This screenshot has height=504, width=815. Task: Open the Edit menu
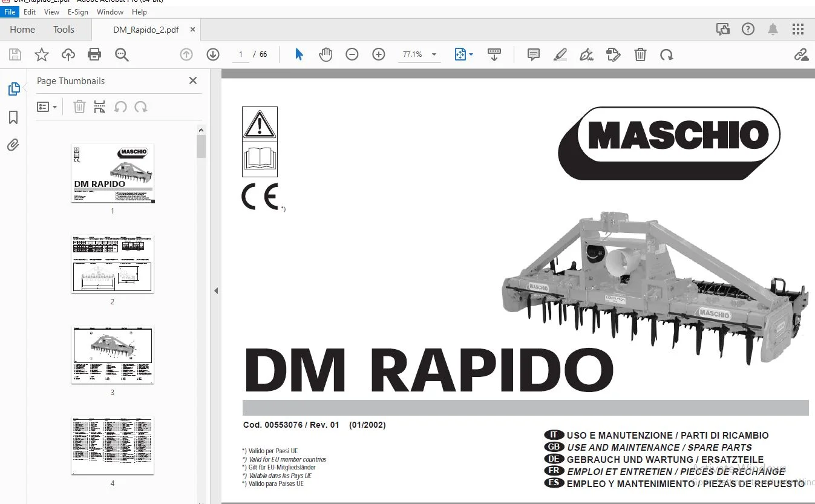[x=30, y=11]
